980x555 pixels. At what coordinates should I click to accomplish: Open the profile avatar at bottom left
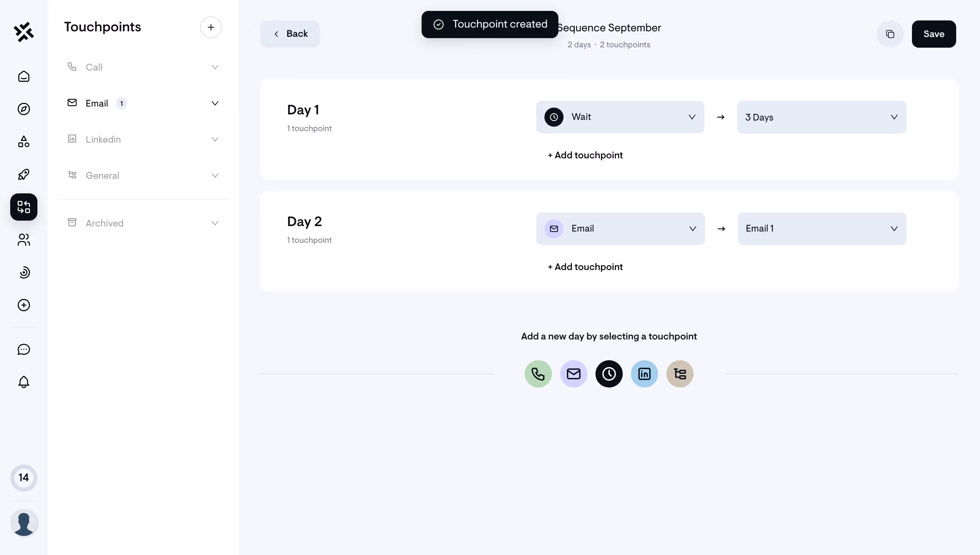point(23,523)
